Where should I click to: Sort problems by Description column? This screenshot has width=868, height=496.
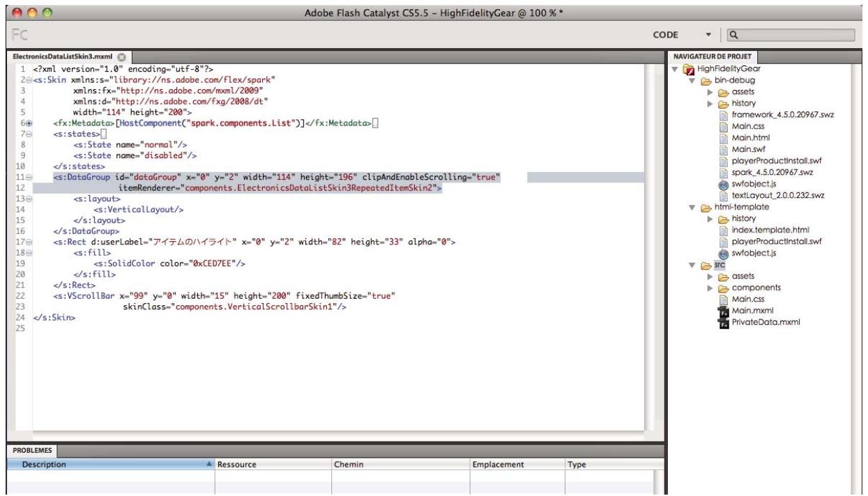[x=109, y=463]
